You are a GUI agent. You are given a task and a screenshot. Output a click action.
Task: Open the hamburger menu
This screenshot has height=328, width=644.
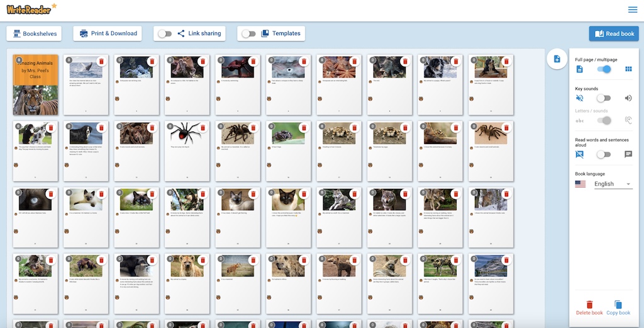click(x=633, y=10)
